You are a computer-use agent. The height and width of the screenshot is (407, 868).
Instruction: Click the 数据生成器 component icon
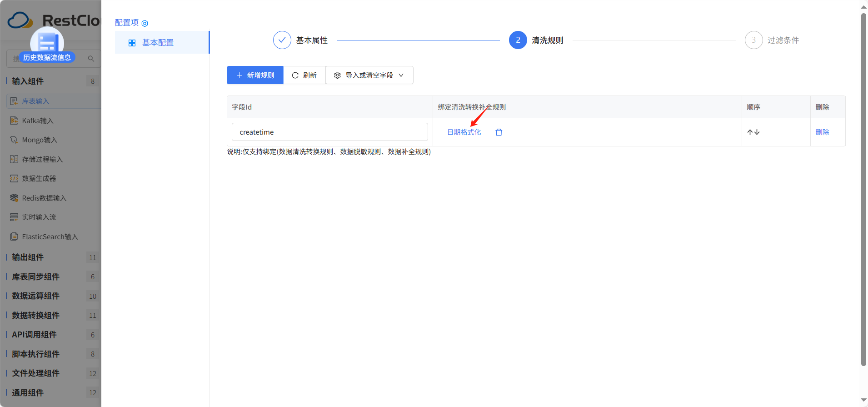pyautogui.click(x=14, y=178)
